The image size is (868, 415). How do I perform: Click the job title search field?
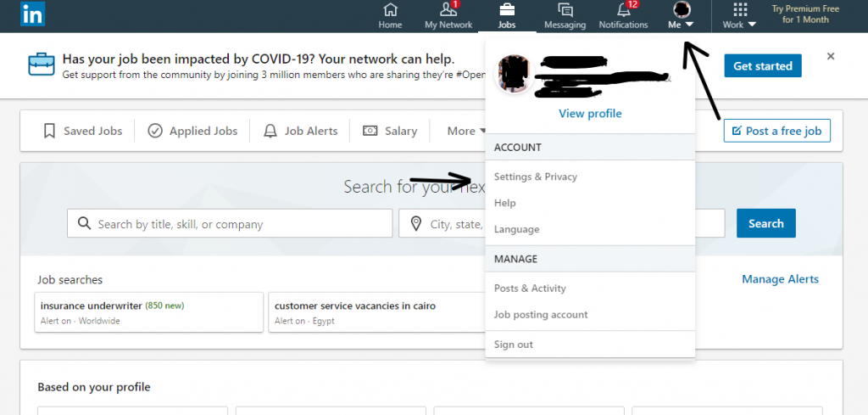click(x=229, y=224)
